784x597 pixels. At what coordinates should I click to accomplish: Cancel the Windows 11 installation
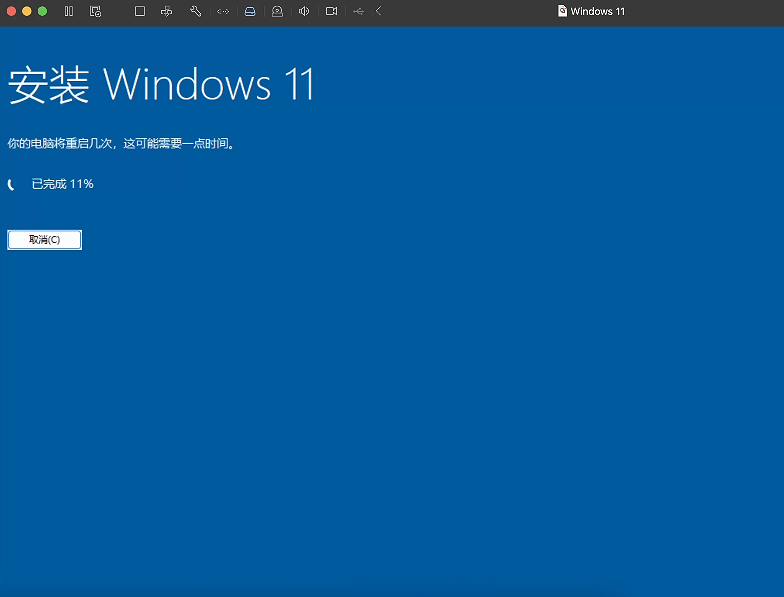(x=44, y=240)
